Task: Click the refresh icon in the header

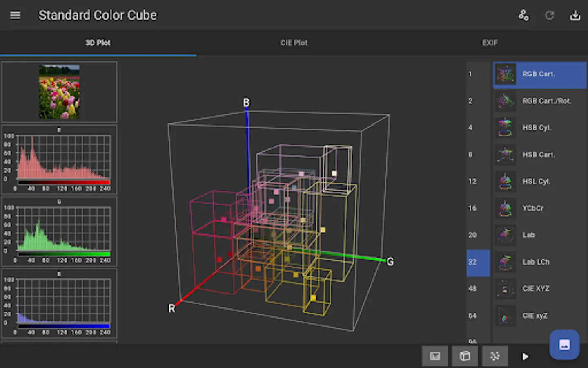Action: tap(550, 16)
